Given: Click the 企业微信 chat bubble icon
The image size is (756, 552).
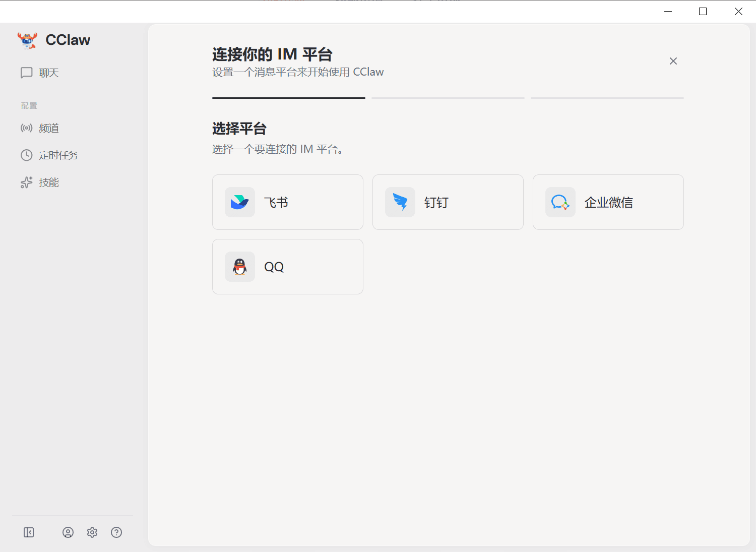Looking at the screenshot, I should 560,202.
